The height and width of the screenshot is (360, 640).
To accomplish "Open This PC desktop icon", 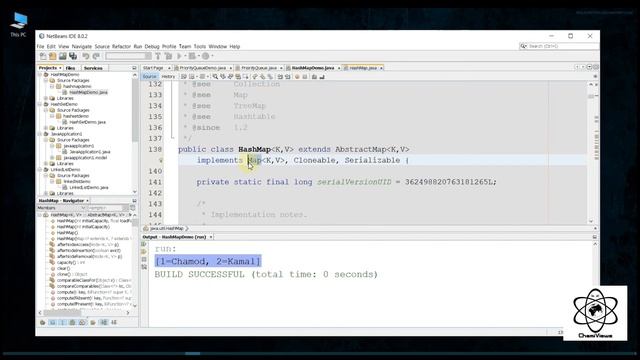I will pyautogui.click(x=18, y=24).
